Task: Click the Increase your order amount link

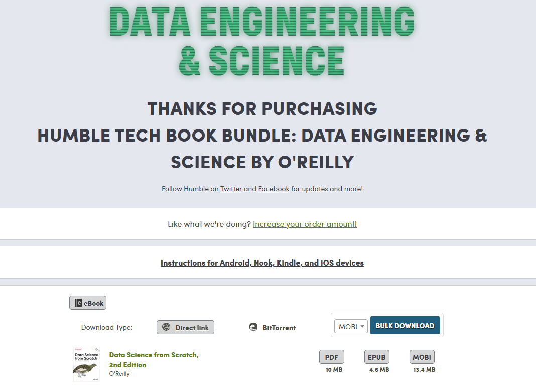Action: pos(305,224)
